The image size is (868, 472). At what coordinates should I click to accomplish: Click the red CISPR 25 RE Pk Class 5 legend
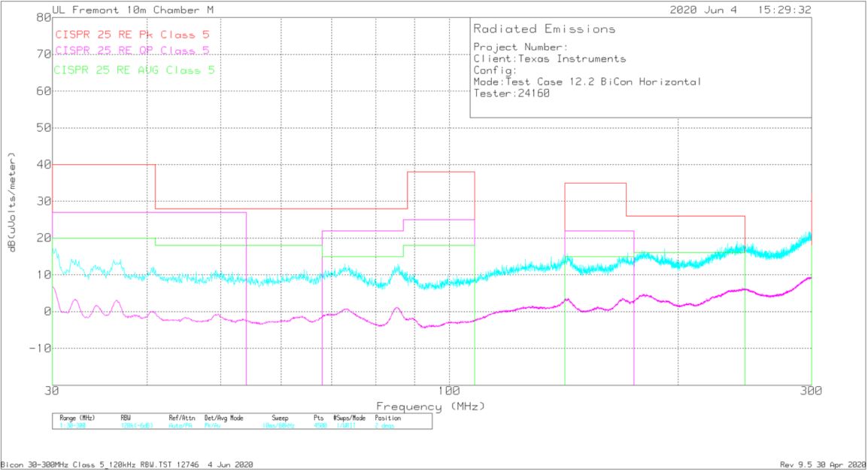coord(132,34)
